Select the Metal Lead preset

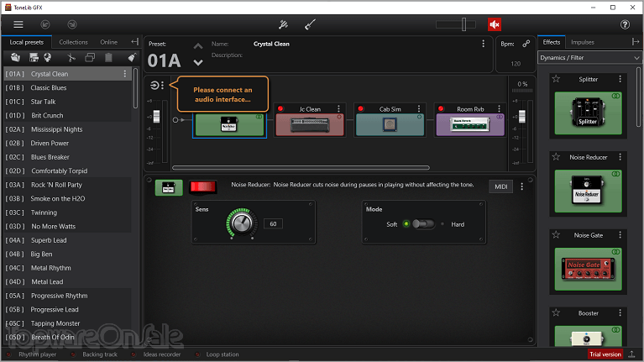[x=68, y=281]
